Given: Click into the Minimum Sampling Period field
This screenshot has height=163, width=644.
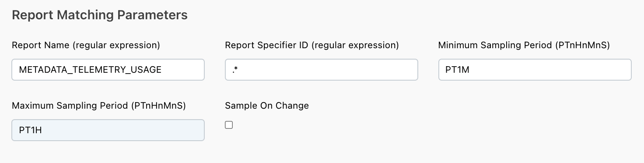Looking at the screenshot, I should tap(535, 70).
